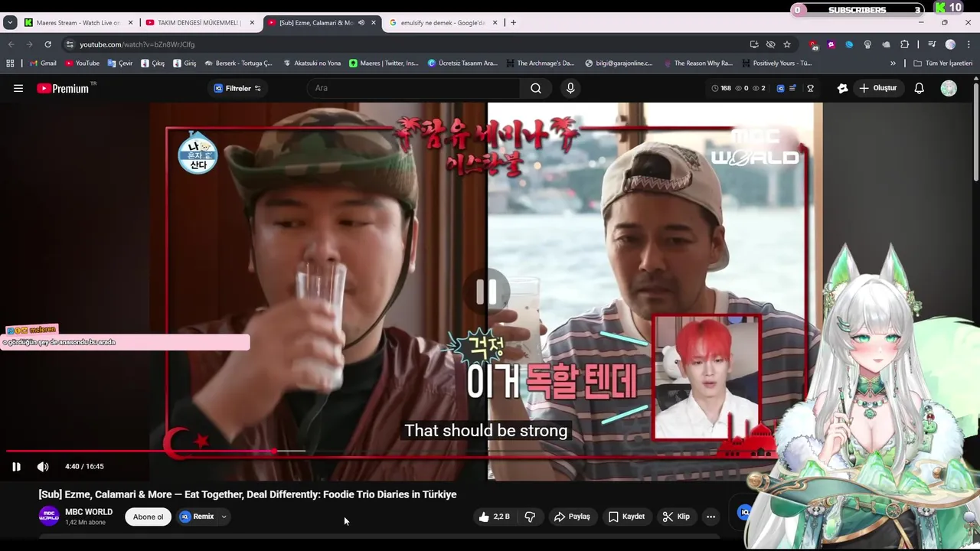Click the AI sparkle icon beside Oluştur
This screenshot has width=980, height=551.
point(842,88)
